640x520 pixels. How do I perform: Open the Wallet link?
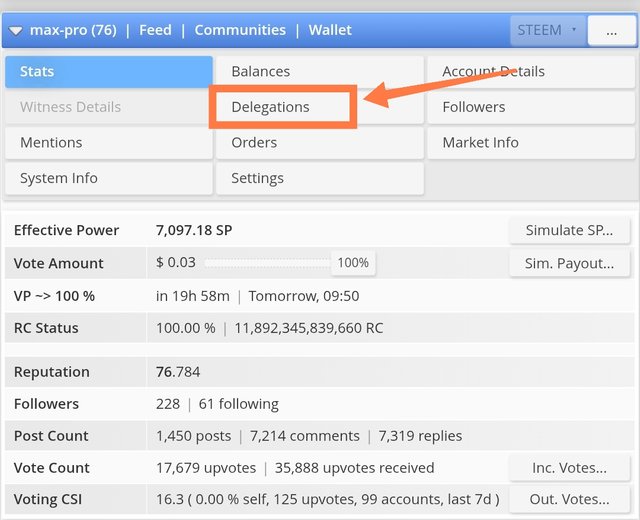click(x=330, y=30)
